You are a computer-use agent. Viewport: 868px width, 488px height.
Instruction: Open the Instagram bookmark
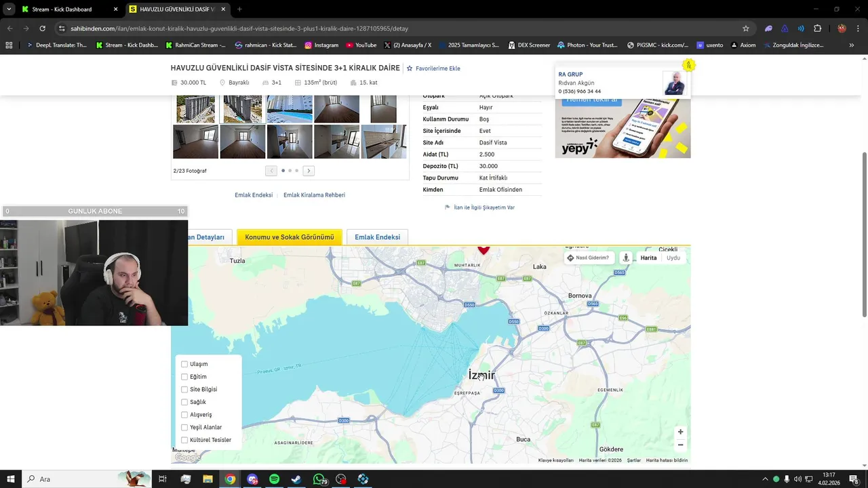point(321,45)
